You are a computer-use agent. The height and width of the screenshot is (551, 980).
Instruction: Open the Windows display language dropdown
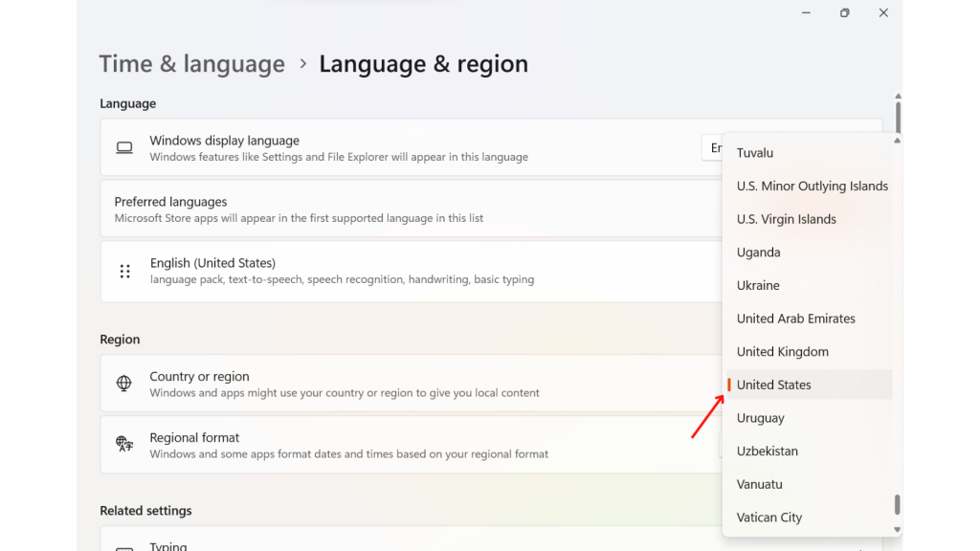pyautogui.click(x=712, y=148)
